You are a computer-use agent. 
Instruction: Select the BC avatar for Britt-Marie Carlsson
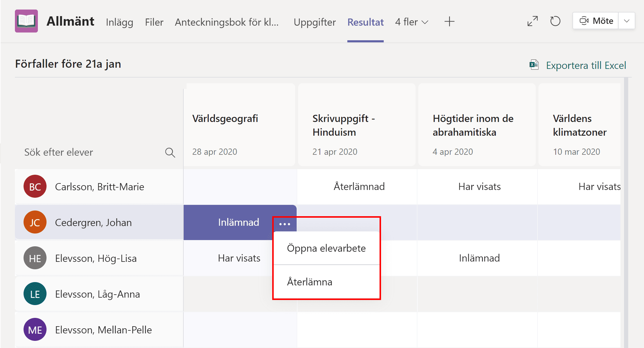point(35,186)
